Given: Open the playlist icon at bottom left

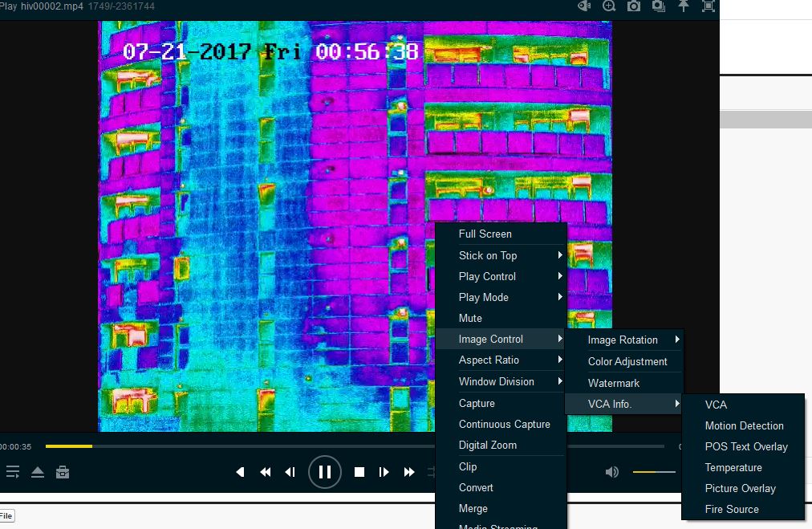Looking at the screenshot, I should click(13, 472).
